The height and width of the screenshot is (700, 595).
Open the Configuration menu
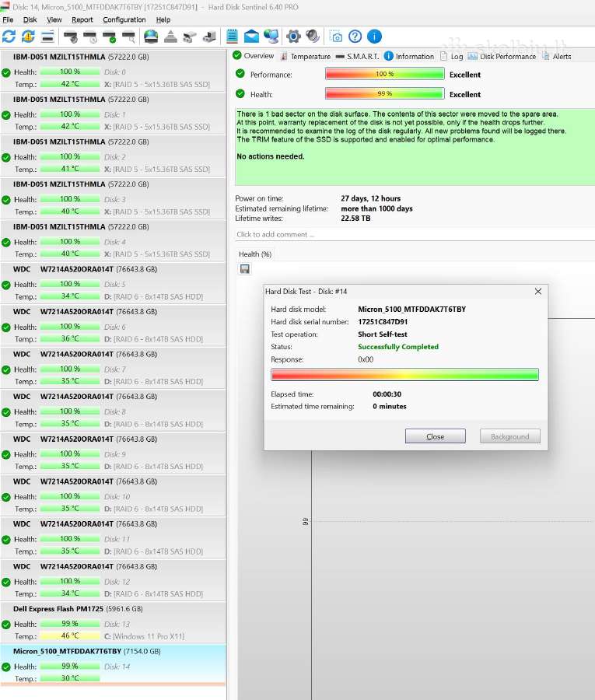pos(124,19)
